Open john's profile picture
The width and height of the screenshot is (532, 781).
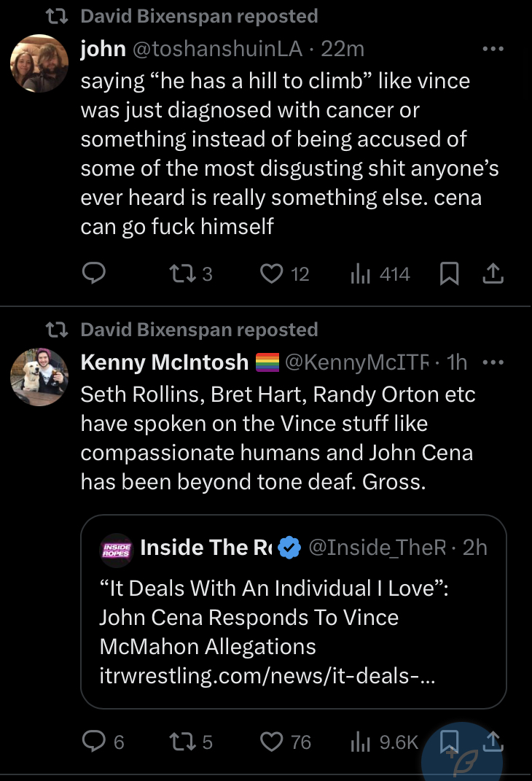pyautogui.click(x=39, y=64)
